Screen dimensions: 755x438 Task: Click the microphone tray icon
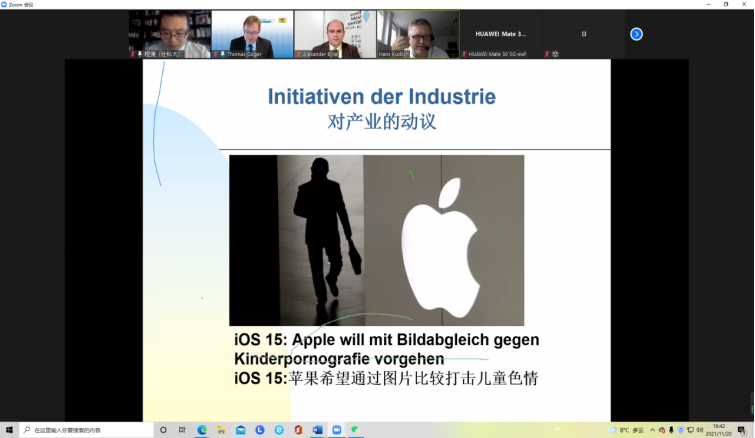(x=671, y=430)
